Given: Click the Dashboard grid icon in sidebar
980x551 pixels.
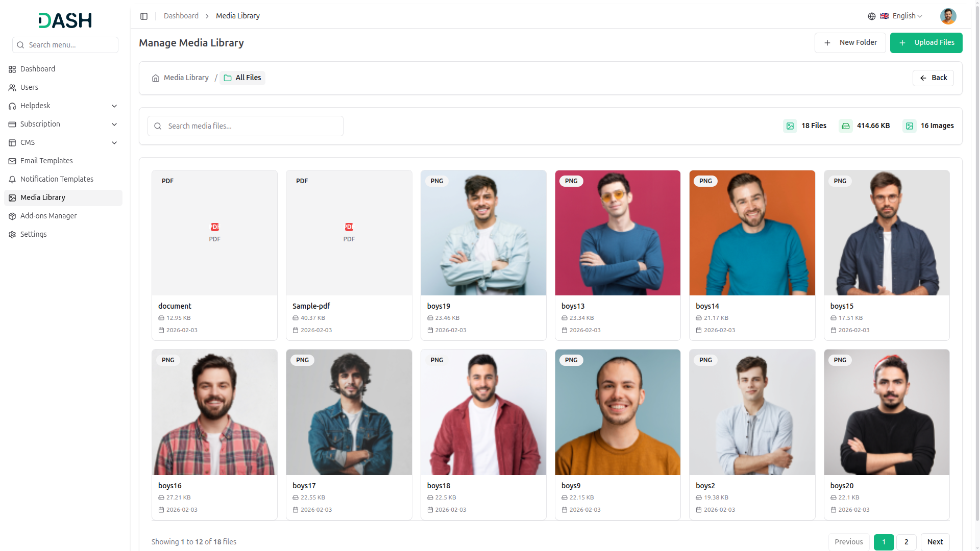Looking at the screenshot, I should coord(12,69).
